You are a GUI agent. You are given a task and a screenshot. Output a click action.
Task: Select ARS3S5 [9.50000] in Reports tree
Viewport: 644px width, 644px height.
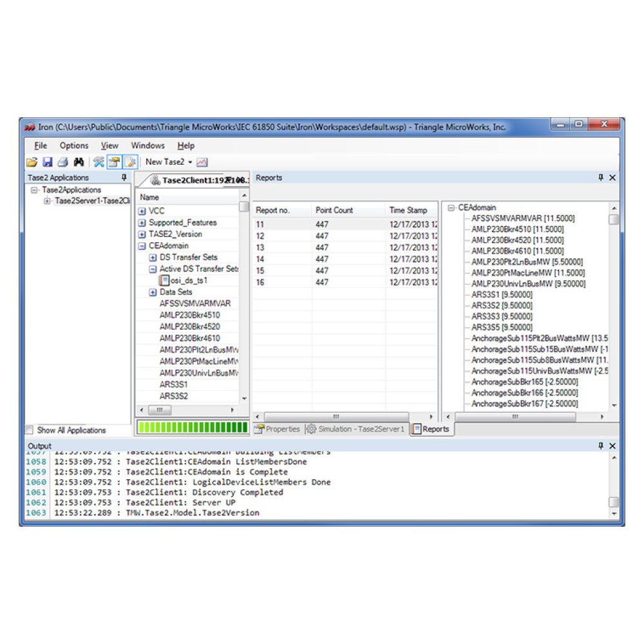(x=502, y=327)
